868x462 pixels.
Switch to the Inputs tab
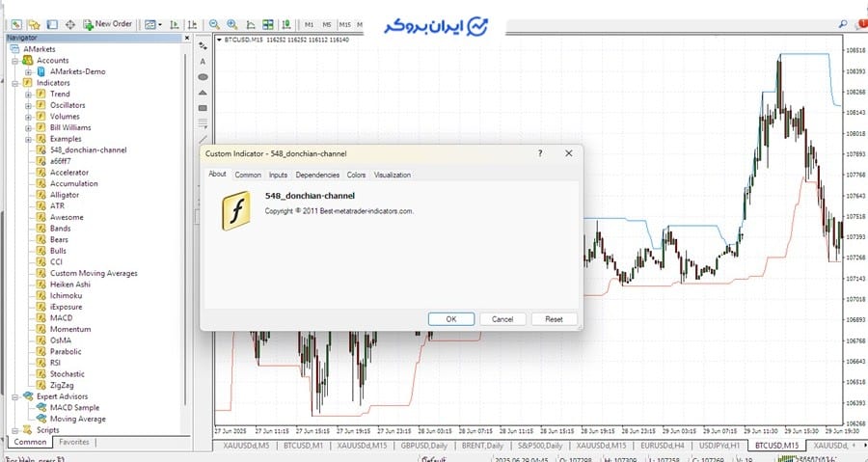pos(278,175)
